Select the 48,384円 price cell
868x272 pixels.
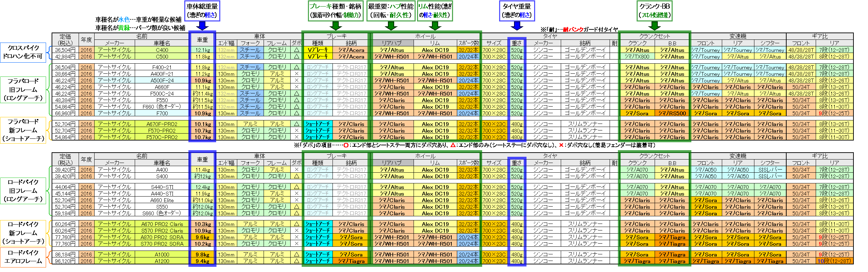coord(65,100)
